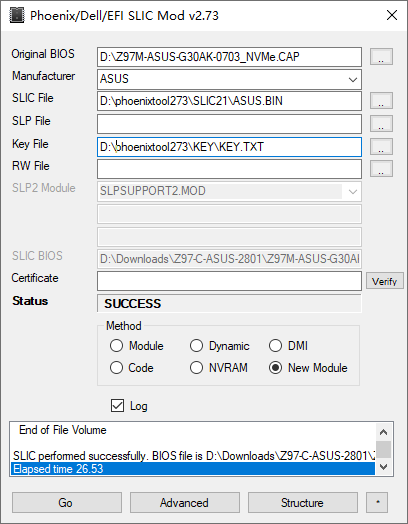
Task: Browse for the Original BIOS file
Action: pyautogui.click(x=381, y=56)
